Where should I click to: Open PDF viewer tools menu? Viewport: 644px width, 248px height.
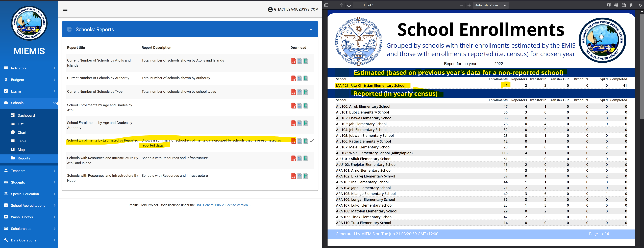point(640,5)
